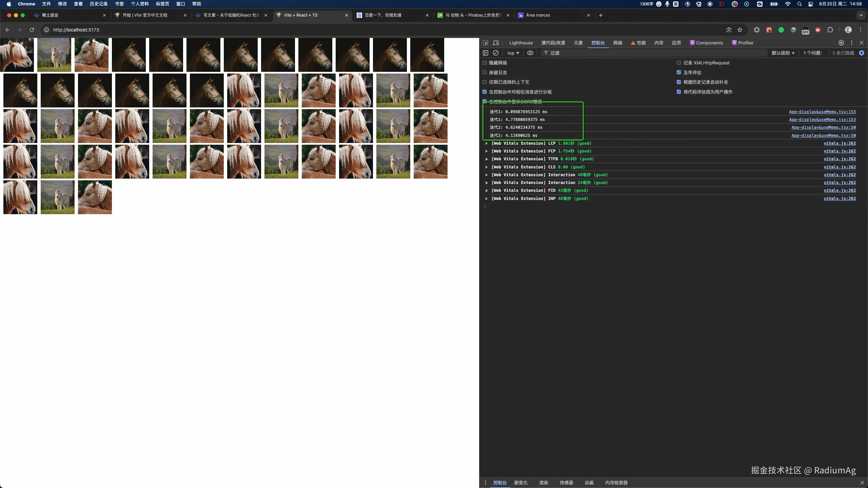Viewport: 868px width, 488px height.
Task: Click the inspect element picker icon
Action: 486,43
